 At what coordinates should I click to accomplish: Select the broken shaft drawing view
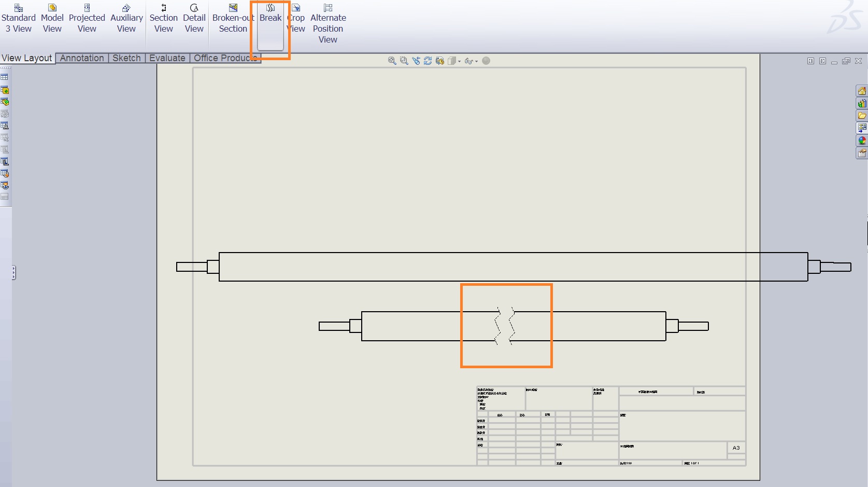click(x=514, y=326)
